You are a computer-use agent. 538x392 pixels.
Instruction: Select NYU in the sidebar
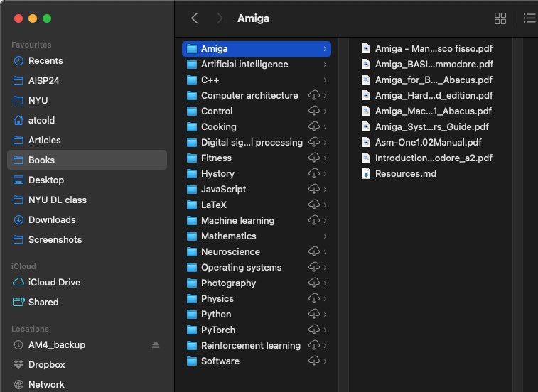[x=87, y=101]
